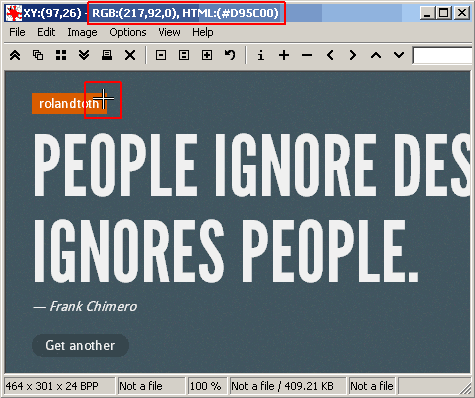The image size is (475, 398).
Task: Click the double down chevron toolbar icon
Action: 84,55
